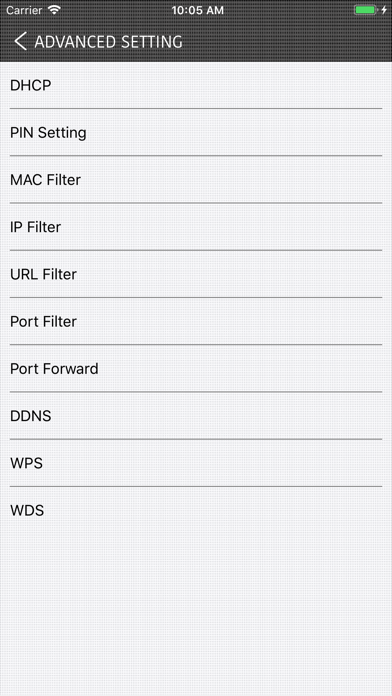The width and height of the screenshot is (392, 696).
Task: Click the charging bolt icon beside battery
Action: pos(384,10)
